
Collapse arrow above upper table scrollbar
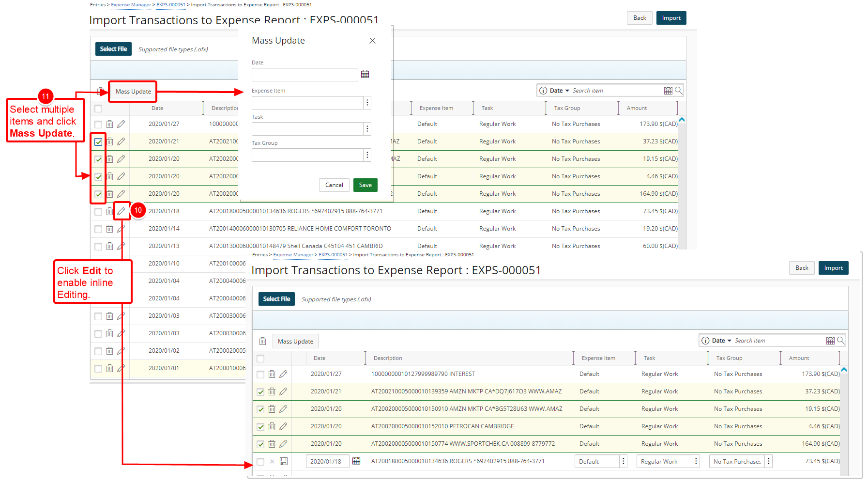pyautogui.click(x=682, y=119)
